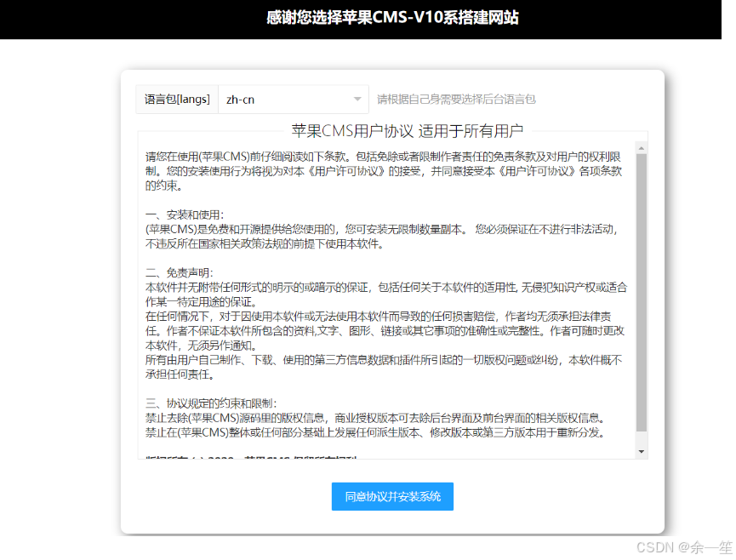Click the hint 请根据自己身需要选择后台语言包
736x560 pixels.
click(456, 99)
